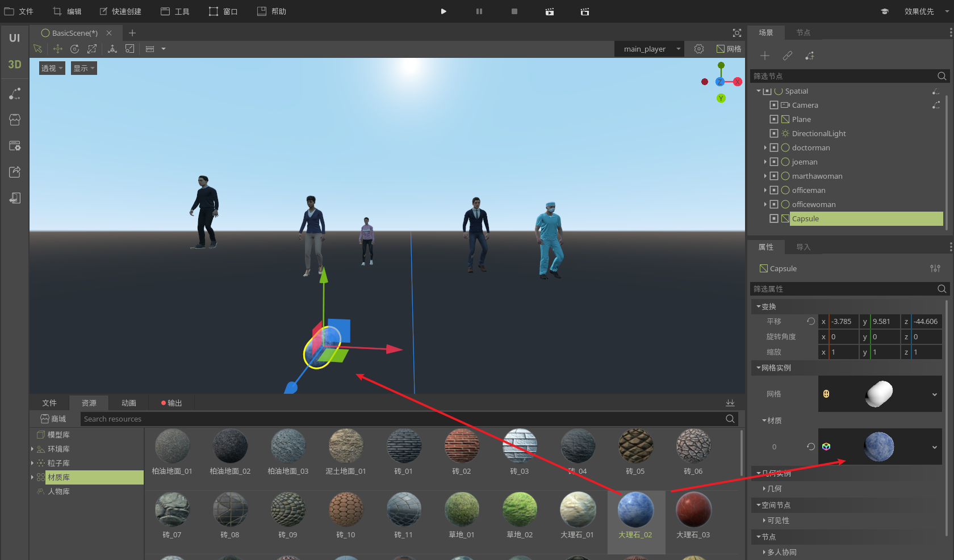The image size is (954, 560).
Task: Reset translation with the reset icon
Action: [811, 321]
